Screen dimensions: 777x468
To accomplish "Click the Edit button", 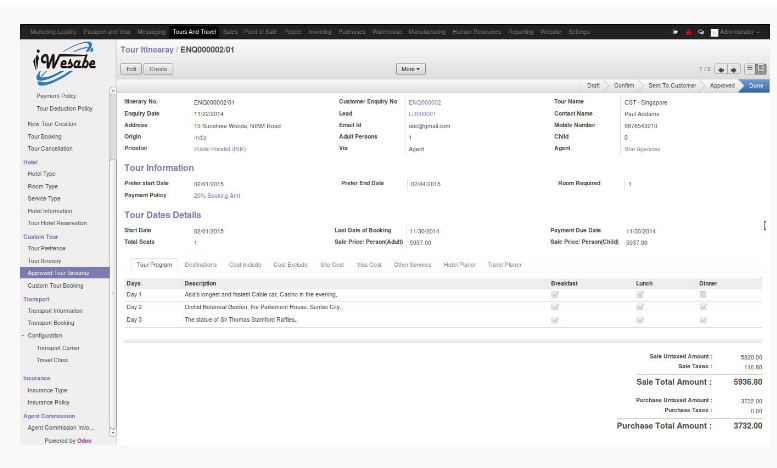I will [131, 69].
